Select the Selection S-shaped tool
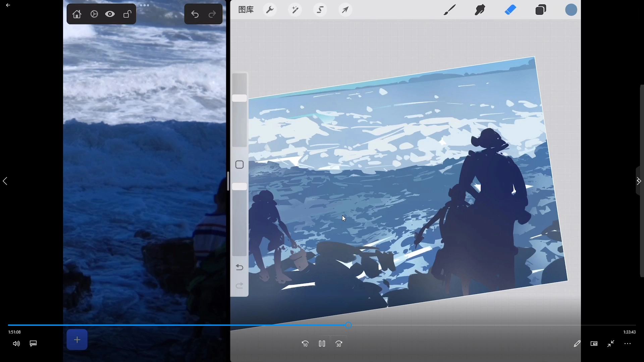Screen dimensions: 644x362 [320, 10]
